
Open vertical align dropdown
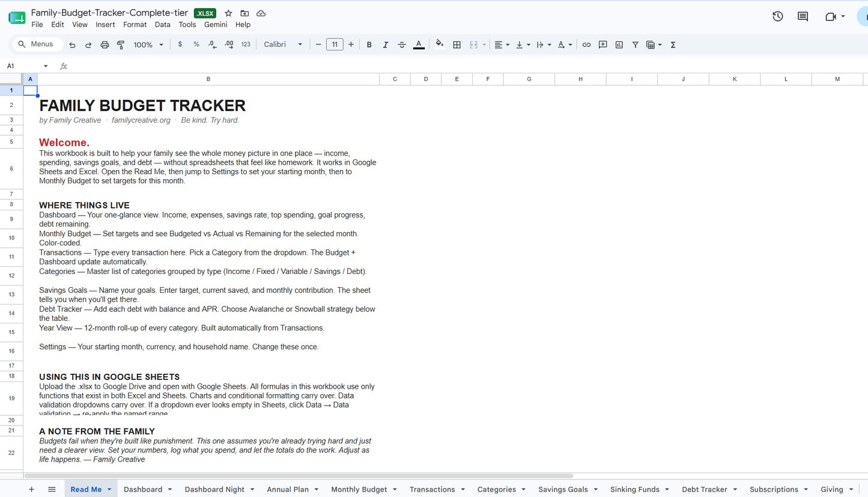click(x=523, y=44)
